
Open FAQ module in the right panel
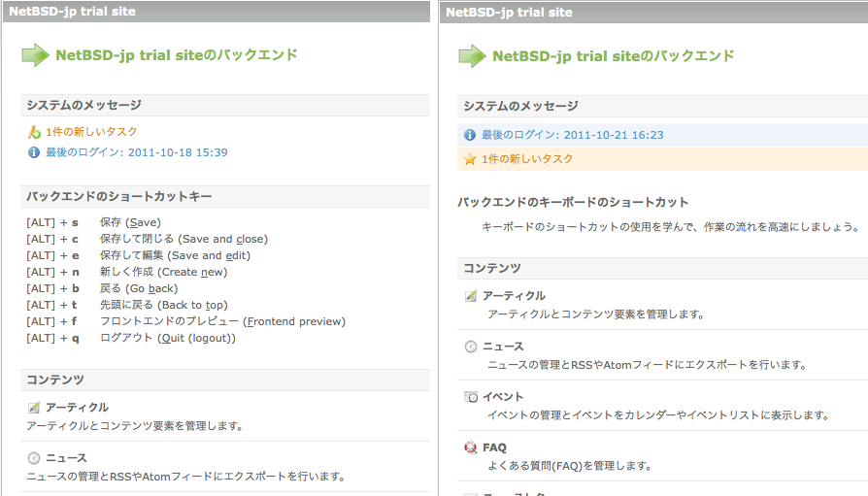[x=494, y=447]
